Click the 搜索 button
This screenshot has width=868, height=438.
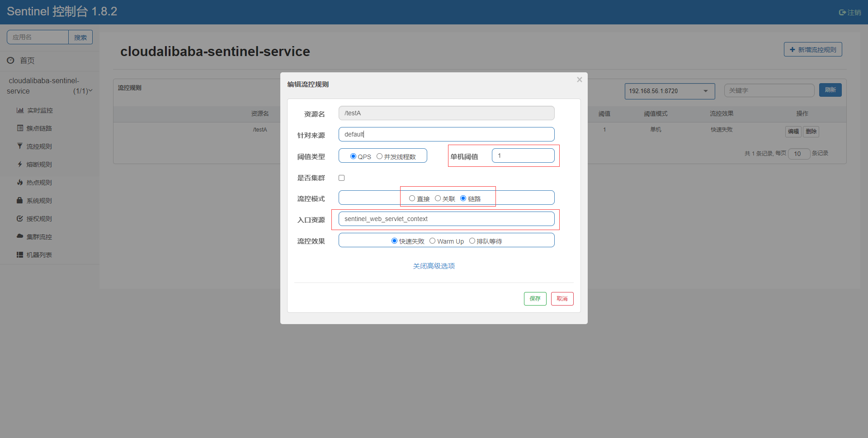click(80, 37)
